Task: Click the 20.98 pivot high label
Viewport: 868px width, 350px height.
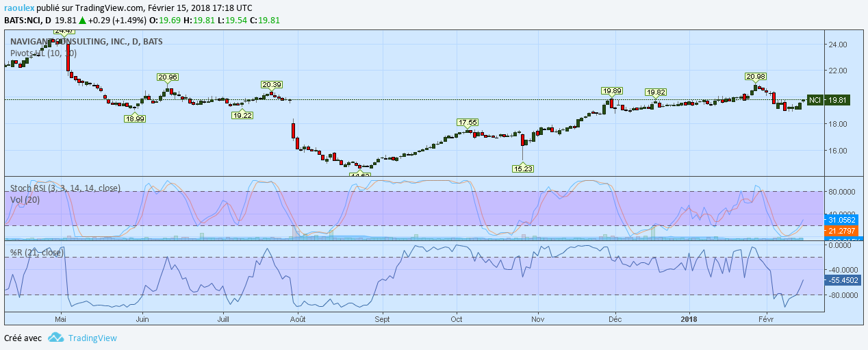Action: (x=756, y=76)
